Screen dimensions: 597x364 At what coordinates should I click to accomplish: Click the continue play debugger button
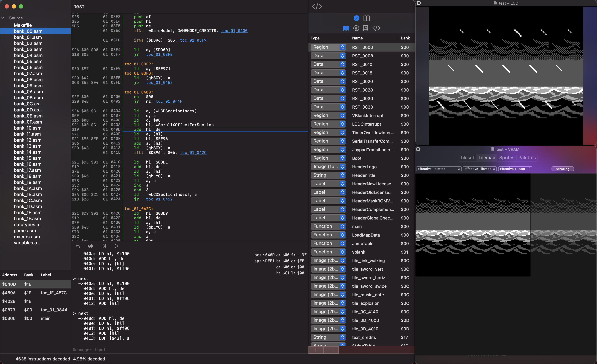pyautogui.click(x=116, y=246)
